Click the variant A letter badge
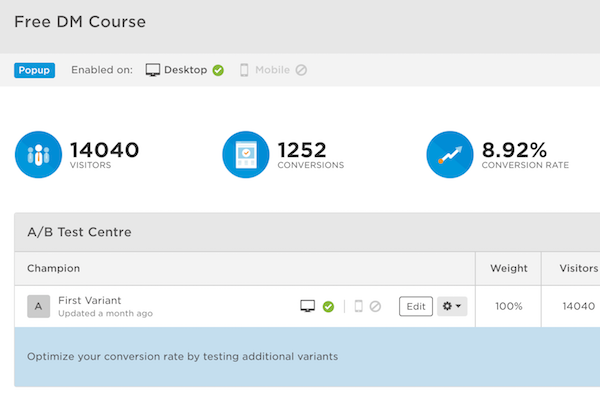The height and width of the screenshot is (397, 600). pos(39,306)
